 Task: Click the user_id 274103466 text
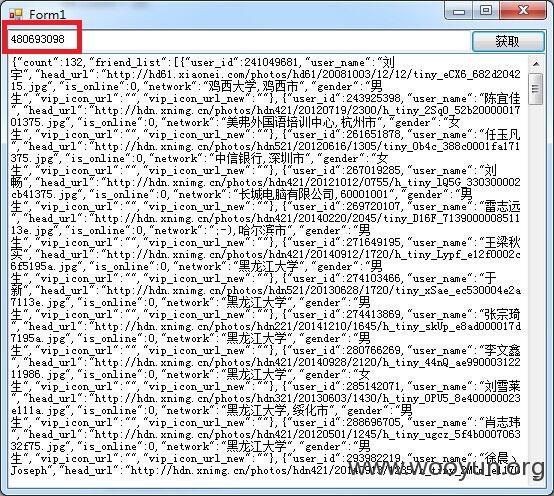point(345,278)
